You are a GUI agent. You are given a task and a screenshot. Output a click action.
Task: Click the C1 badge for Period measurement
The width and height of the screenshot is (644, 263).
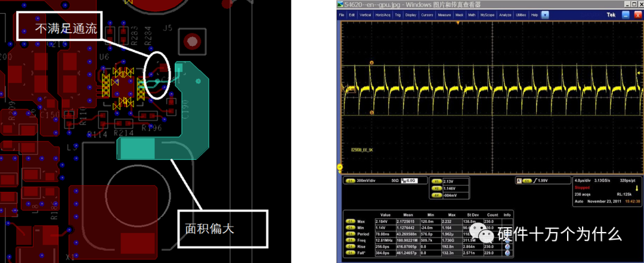pos(350,235)
